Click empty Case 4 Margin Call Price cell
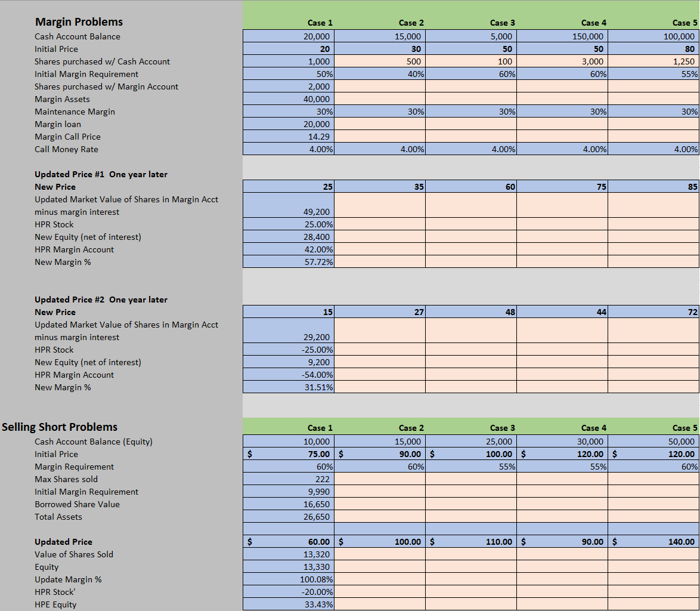Screen dimensions: 700x611 coord(562,136)
